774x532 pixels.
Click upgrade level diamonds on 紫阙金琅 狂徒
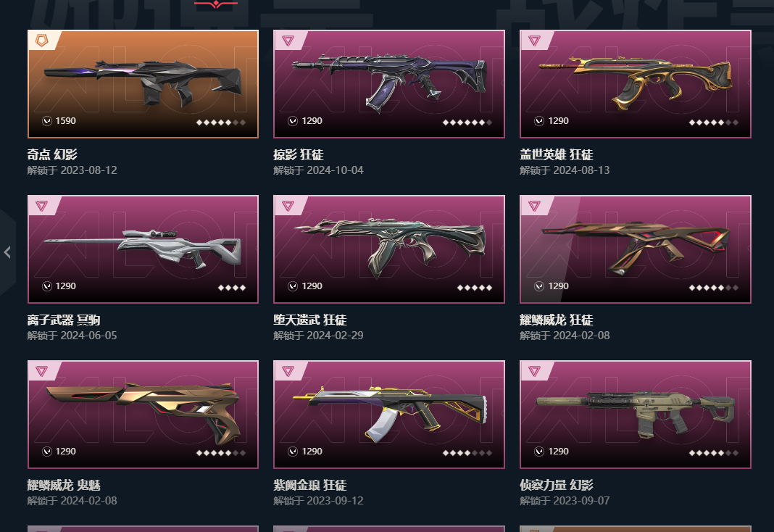[x=467, y=453]
